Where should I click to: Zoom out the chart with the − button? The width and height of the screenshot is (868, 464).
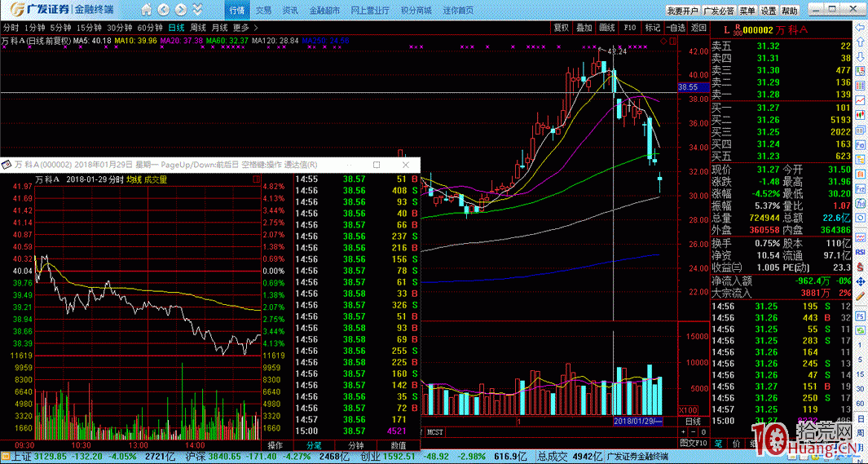click(691, 432)
